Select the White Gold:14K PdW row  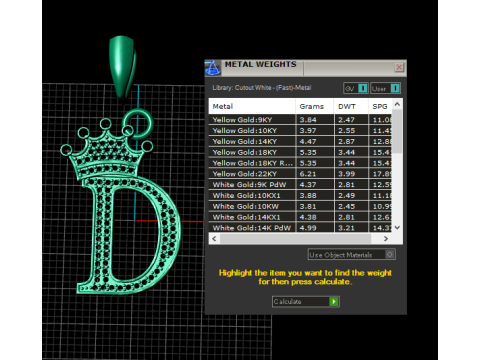click(x=300, y=228)
